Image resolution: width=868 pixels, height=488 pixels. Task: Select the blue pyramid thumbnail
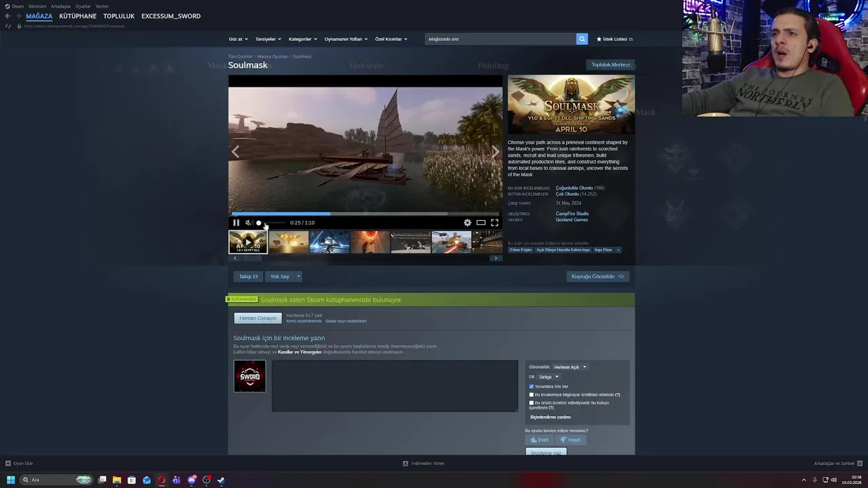330,242
